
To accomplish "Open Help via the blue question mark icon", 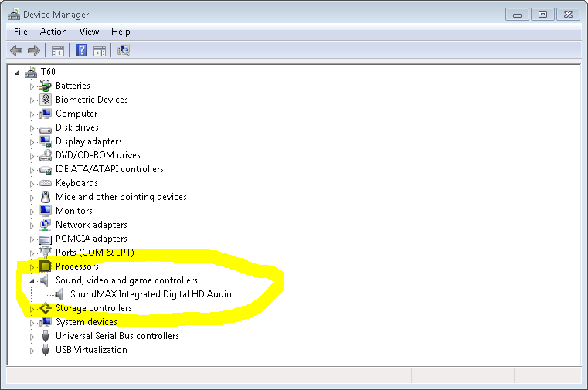I will pyautogui.click(x=81, y=51).
